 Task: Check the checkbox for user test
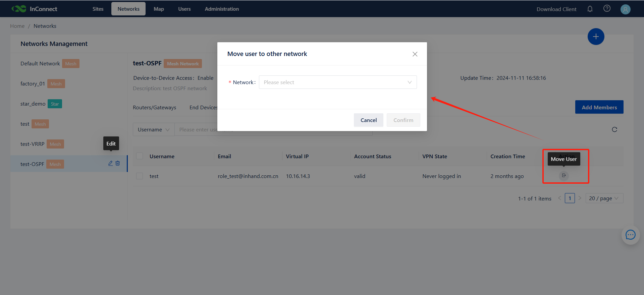[x=140, y=176]
